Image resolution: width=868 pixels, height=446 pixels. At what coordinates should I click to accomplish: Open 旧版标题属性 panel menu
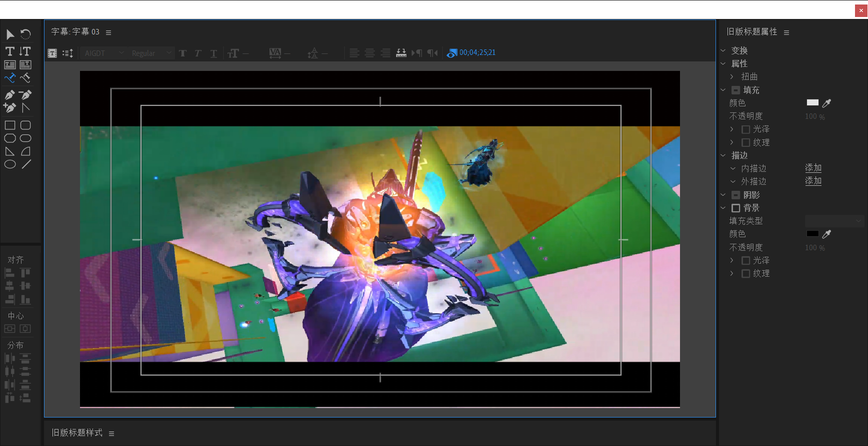786,32
